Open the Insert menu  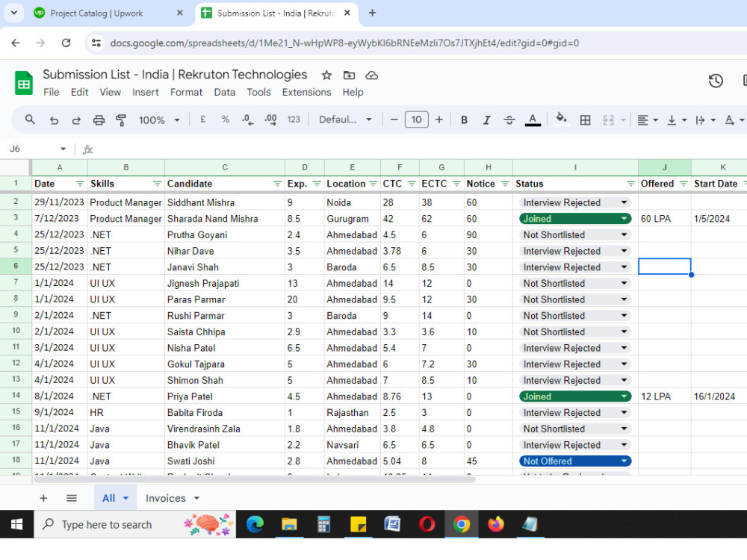coord(146,93)
